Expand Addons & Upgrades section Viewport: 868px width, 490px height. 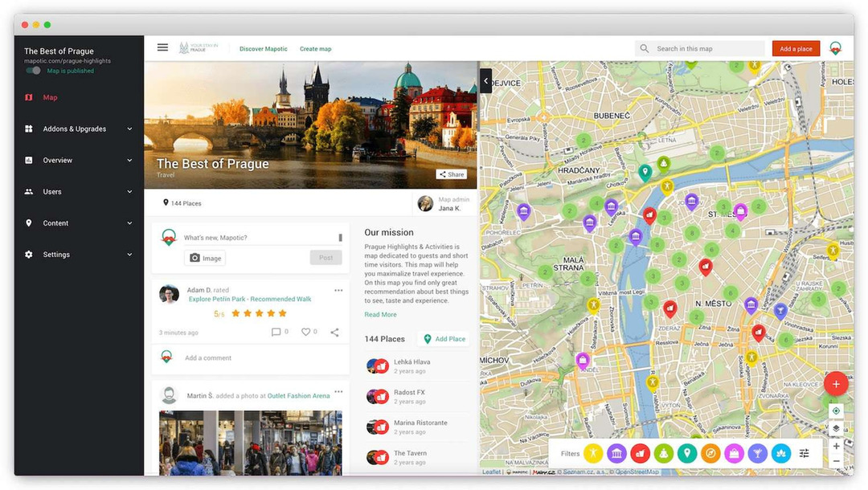tap(79, 129)
